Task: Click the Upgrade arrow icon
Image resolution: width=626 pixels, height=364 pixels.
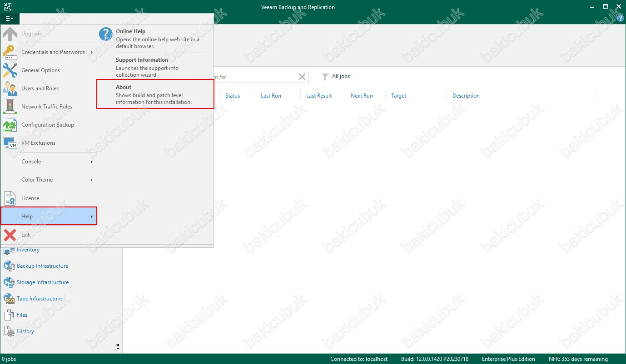Action: (x=10, y=34)
